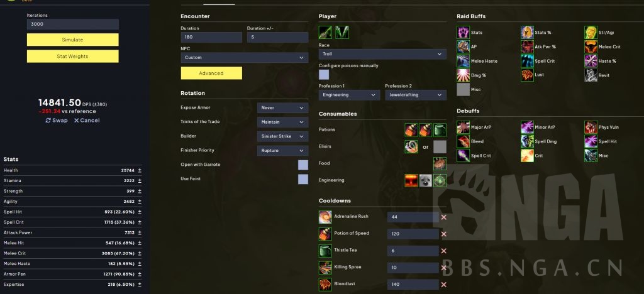644x294 pixels.
Task: Toggle the Lust raid buff icon
Action: click(x=527, y=75)
